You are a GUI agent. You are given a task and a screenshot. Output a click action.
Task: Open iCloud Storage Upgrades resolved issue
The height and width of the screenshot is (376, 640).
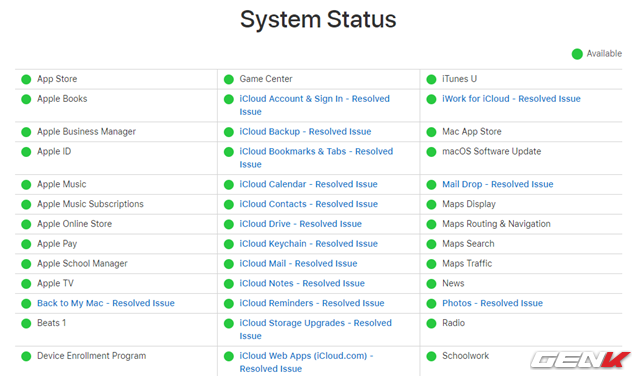[315, 329]
